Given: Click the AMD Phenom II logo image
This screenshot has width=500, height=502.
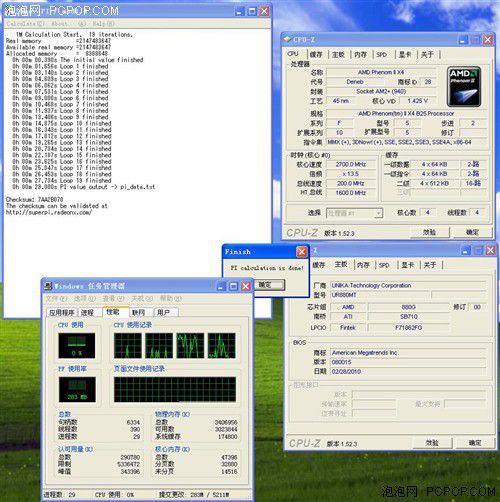Looking at the screenshot, I should [x=464, y=87].
